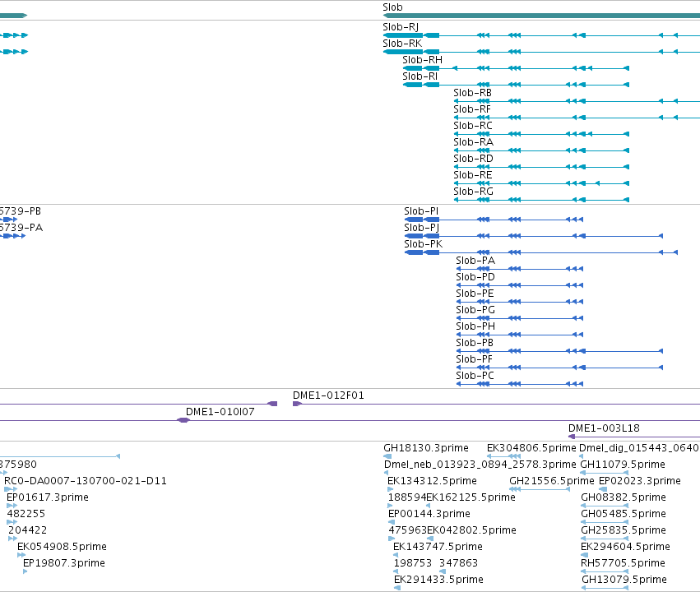
Task: Select the EP19807.3prime EST label
Action: tap(64, 564)
